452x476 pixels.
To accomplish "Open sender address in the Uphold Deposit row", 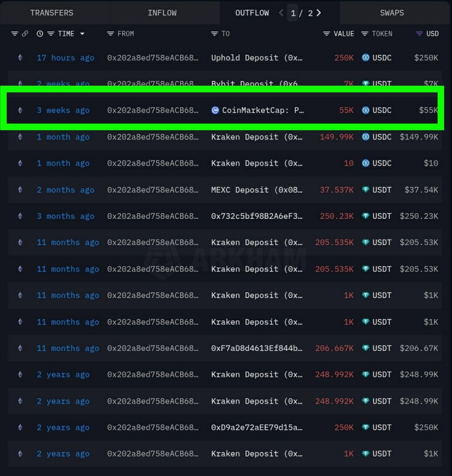I will pyautogui.click(x=153, y=58).
